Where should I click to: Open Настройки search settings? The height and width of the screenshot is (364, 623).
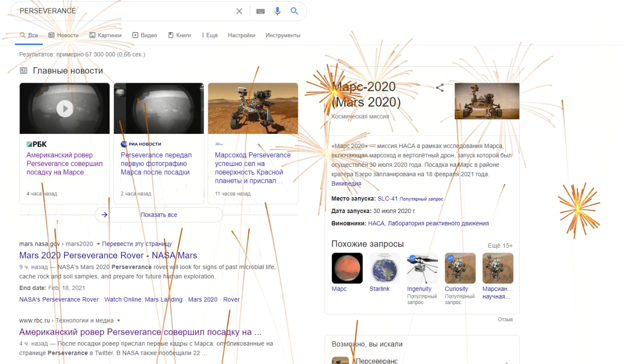(241, 35)
